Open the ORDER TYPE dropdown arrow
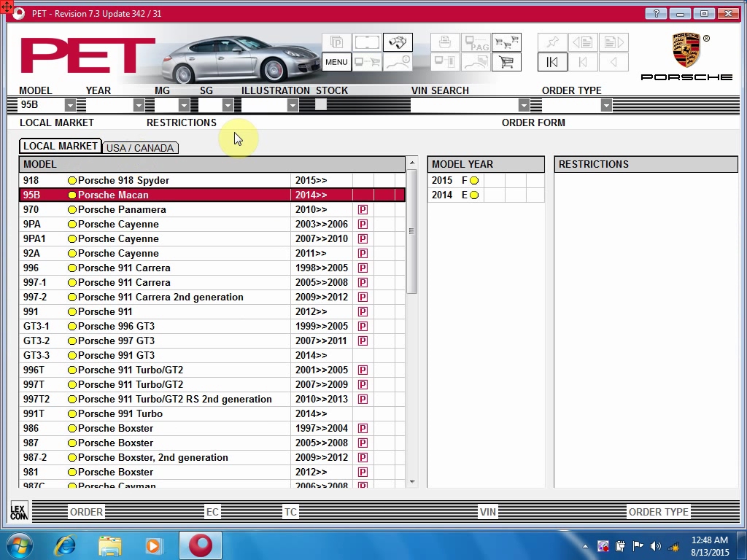This screenshot has height=560, width=747. 605,105
